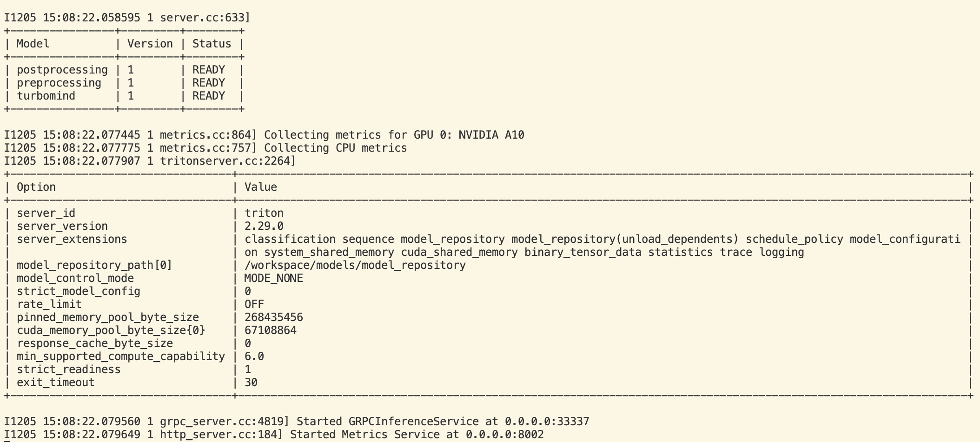Click the 'NVIDIA A10' GPU text
Viewport: 980px width, 442px height.
tap(491, 135)
